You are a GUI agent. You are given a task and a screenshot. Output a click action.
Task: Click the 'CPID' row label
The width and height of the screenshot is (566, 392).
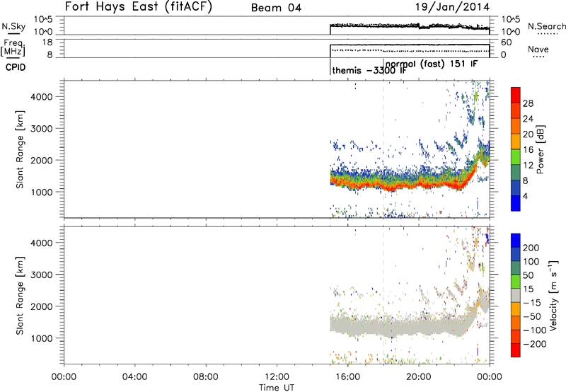[16, 67]
